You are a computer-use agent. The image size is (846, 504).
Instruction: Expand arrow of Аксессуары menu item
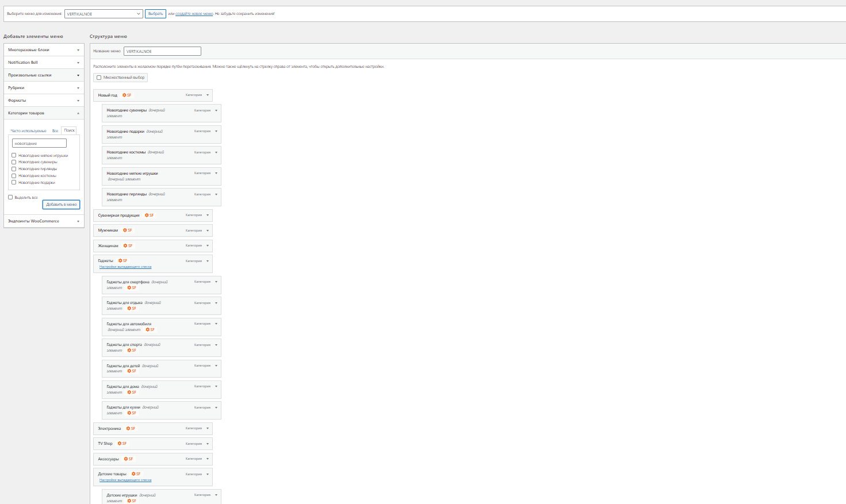(208, 459)
